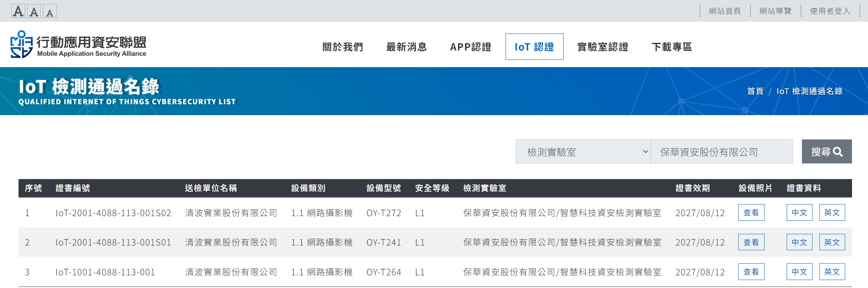Image resolution: width=868 pixels, height=288 pixels.
Task: Click the 檢測實驗室 column header
Action: pos(484,188)
